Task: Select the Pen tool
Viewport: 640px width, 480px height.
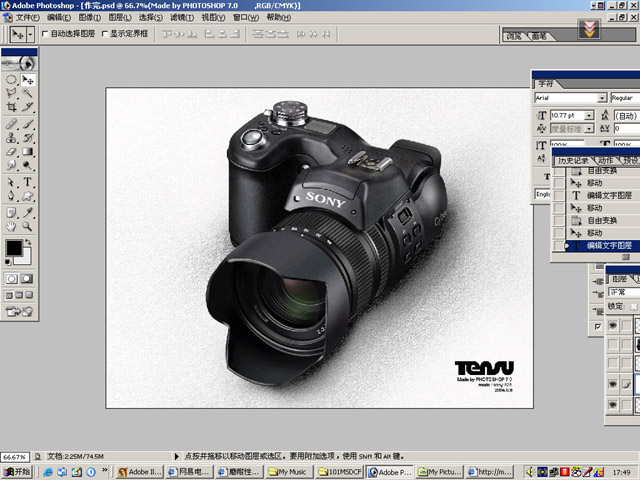Action: coord(11,196)
